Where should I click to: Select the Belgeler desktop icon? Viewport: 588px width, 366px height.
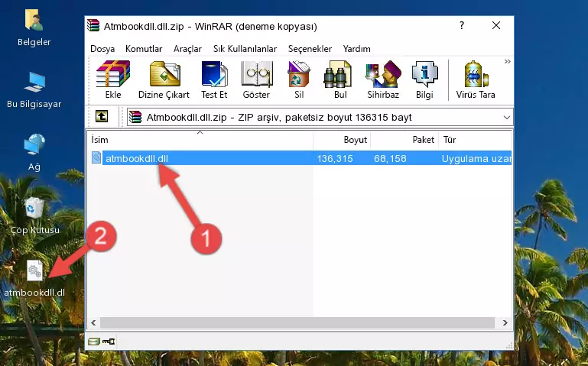click(34, 28)
